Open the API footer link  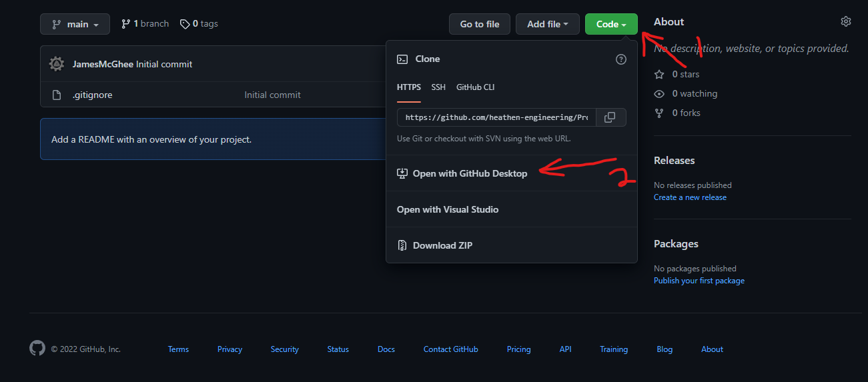point(566,349)
